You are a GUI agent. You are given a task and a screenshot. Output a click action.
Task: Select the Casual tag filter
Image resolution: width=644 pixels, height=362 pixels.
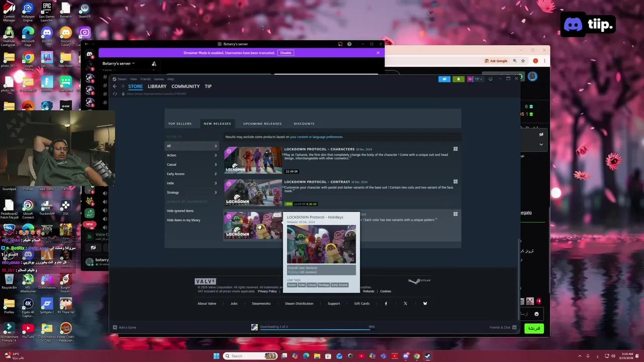click(x=192, y=164)
